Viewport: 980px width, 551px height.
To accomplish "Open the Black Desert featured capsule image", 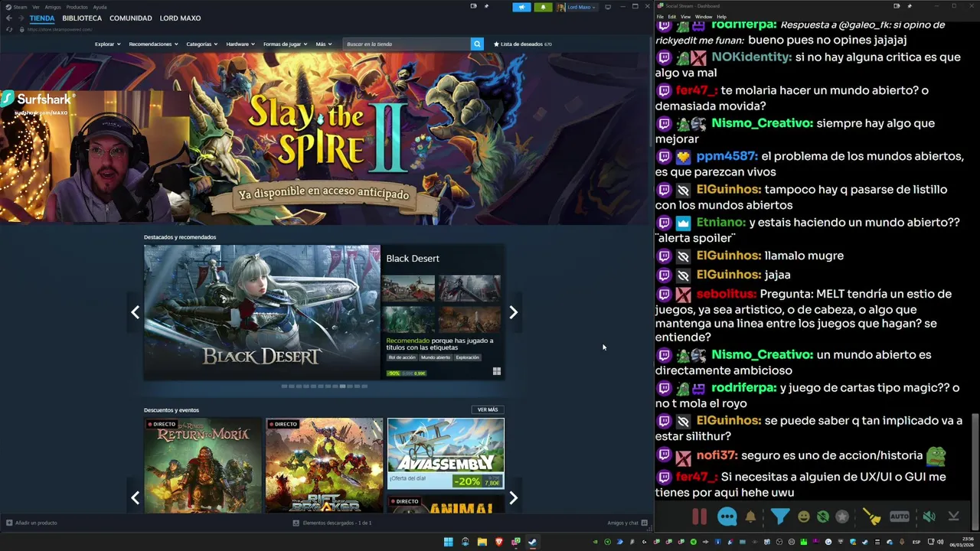I will click(262, 312).
